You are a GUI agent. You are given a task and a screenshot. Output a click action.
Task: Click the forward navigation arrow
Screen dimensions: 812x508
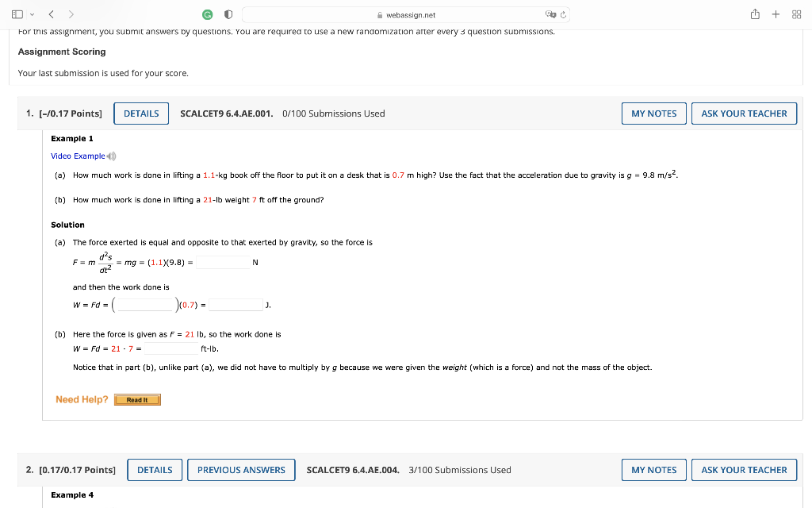[71, 13]
